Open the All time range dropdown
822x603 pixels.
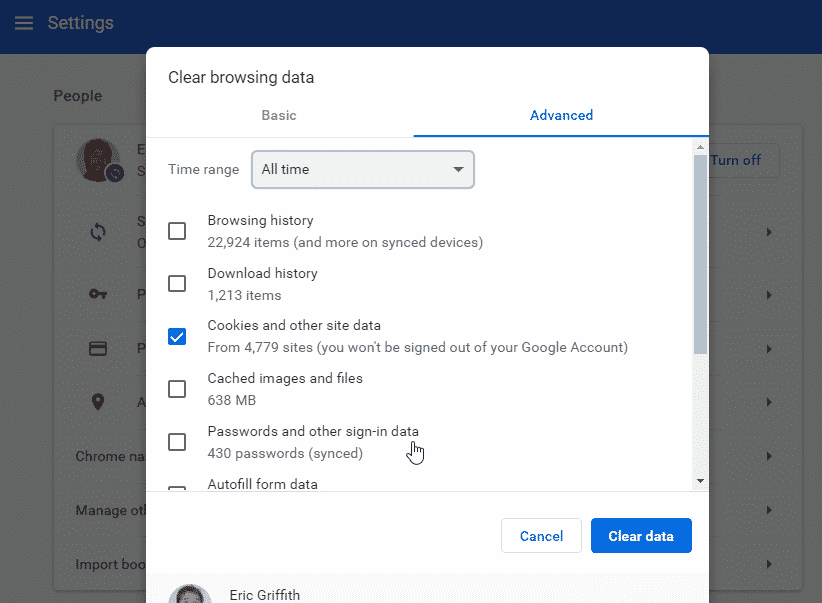pyautogui.click(x=362, y=169)
